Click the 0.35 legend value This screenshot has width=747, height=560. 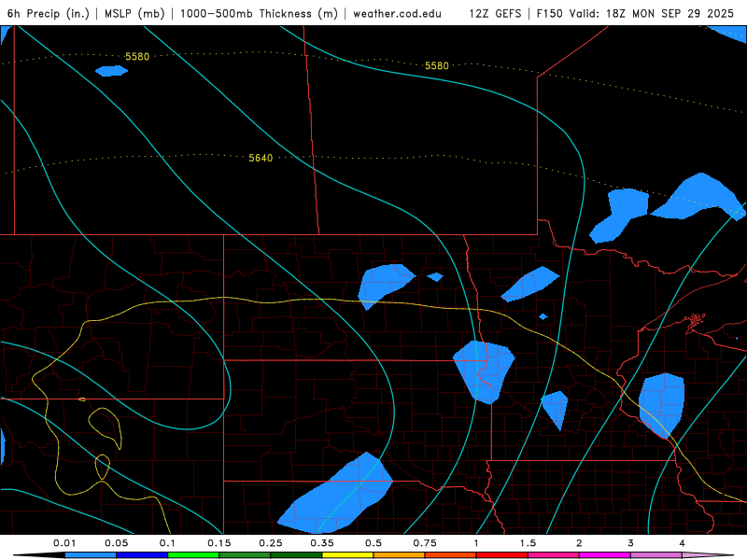322,543
